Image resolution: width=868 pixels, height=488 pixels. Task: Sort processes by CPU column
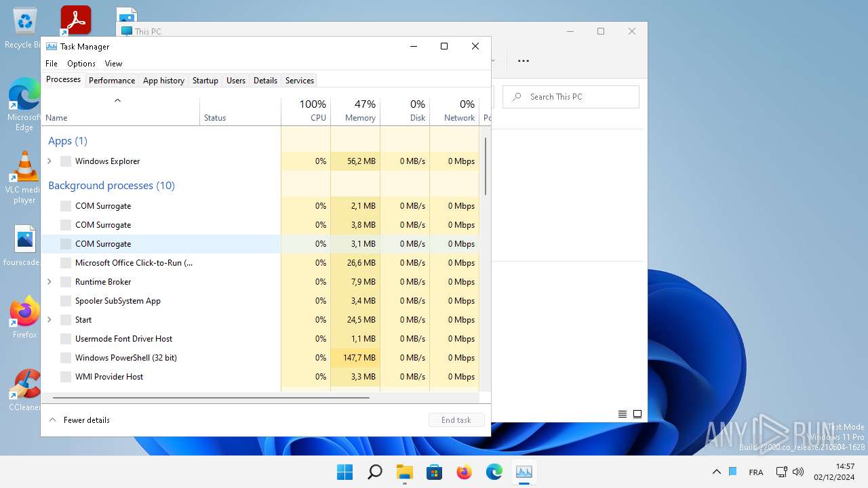306,112
